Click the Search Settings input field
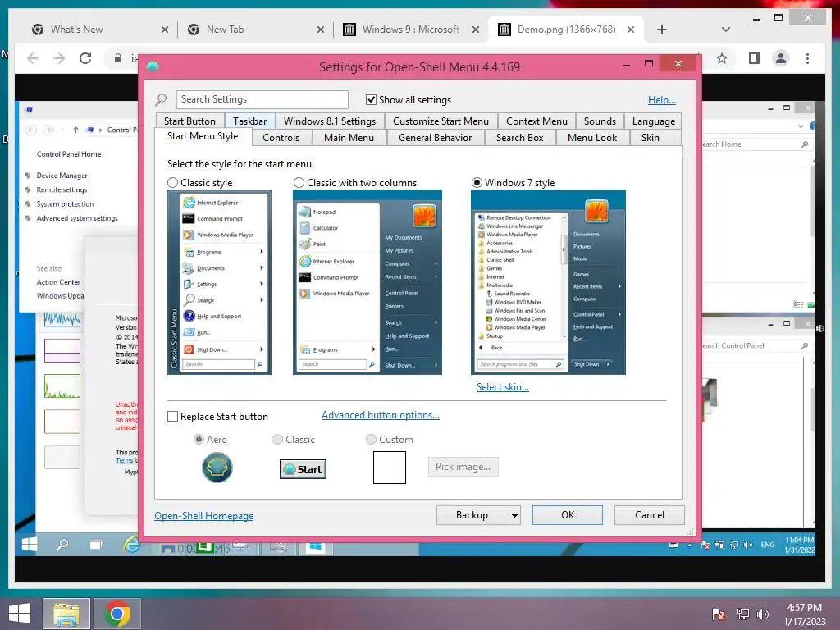The image size is (840, 630). 262,99
